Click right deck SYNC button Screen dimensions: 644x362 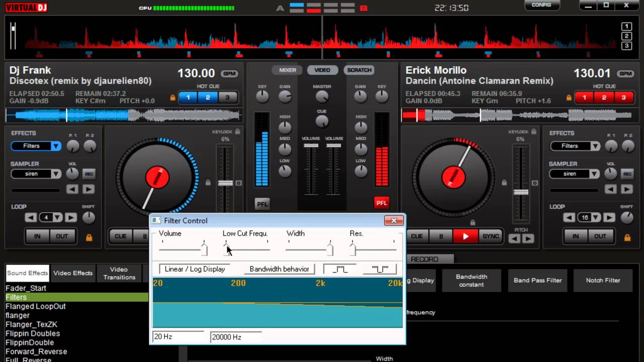coord(491,236)
